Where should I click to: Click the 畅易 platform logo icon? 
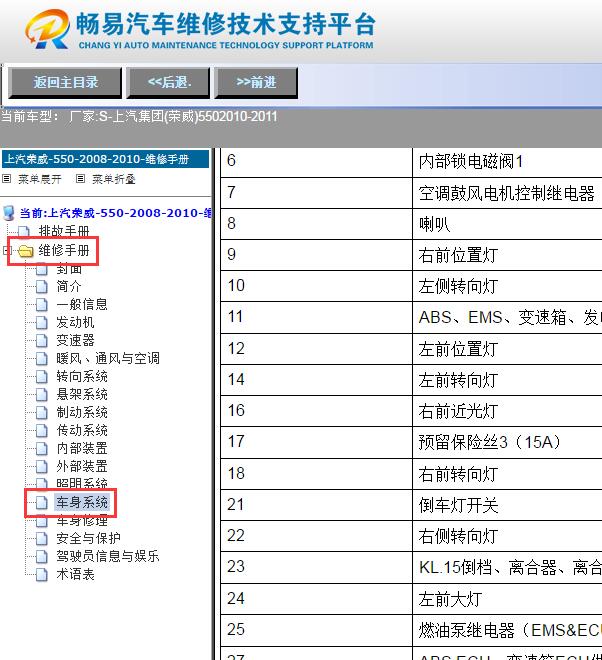47,29
